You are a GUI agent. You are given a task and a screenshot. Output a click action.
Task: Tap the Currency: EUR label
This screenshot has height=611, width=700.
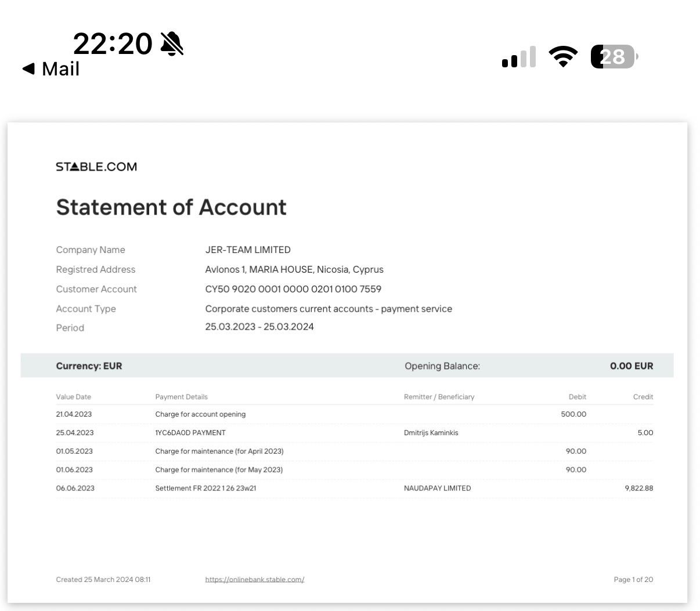click(x=89, y=366)
